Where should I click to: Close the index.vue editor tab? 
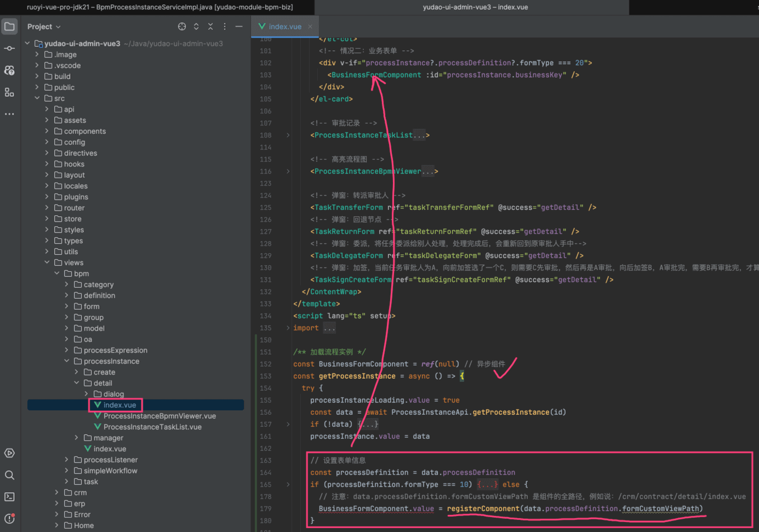tap(310, 26)
